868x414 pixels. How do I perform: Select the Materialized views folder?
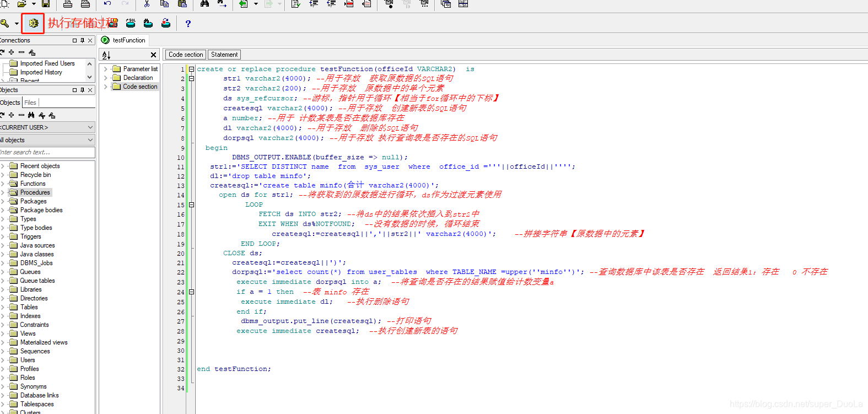click(44, 342)
